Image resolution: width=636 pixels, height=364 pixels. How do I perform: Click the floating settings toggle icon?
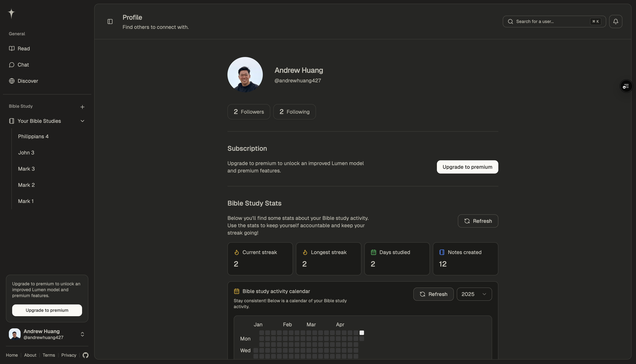(626, 86)
